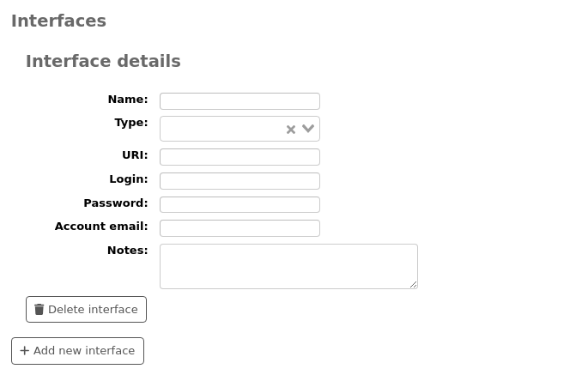588x375 pixels.
Task: Expand the Type dropdown chevron
Action: click(x=308, y=129)
